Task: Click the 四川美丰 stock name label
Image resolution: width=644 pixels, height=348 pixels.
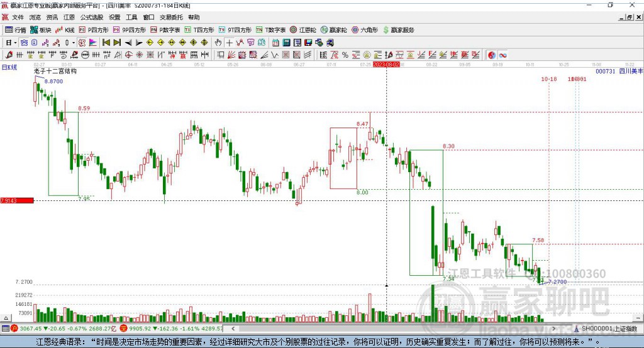Action: tap(631, 71)
